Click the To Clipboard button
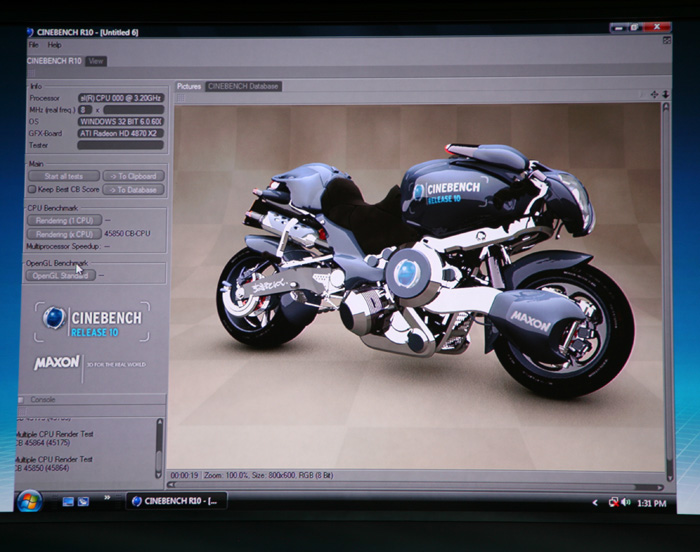Viewport: 700px width, 552px height. (133, 176)
